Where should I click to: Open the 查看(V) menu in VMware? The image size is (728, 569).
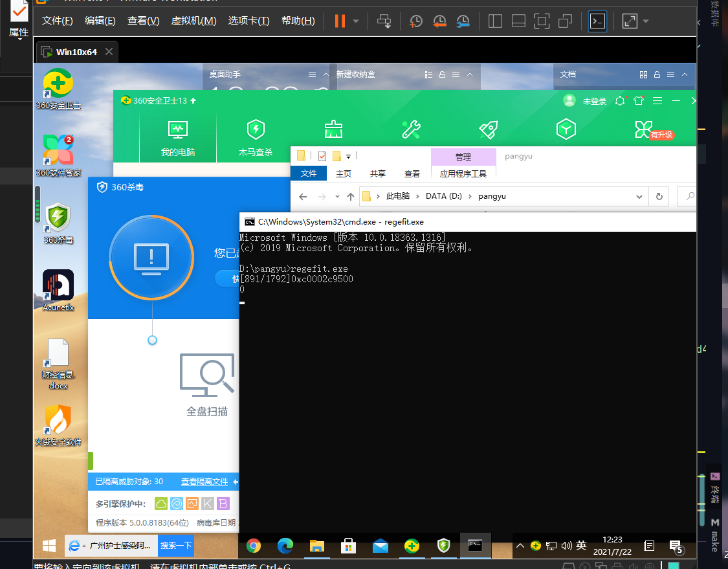[143, 21]
